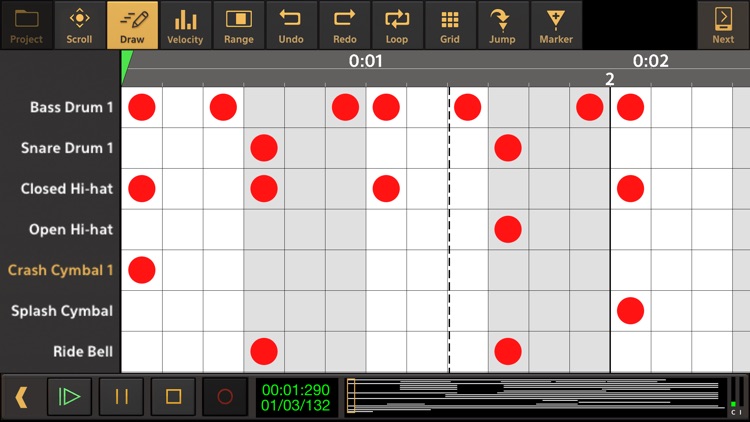This screenshot has height=422, width=750.
Task: Select the Snare Drum 1 row label
Action: pyautogui.click(x=67, y=148)
